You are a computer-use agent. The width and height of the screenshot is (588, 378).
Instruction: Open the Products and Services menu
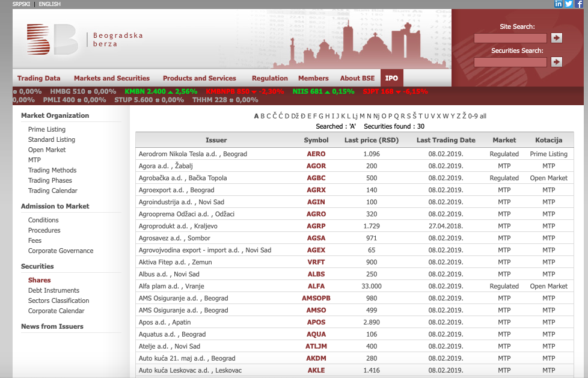[x=200, y=78]
